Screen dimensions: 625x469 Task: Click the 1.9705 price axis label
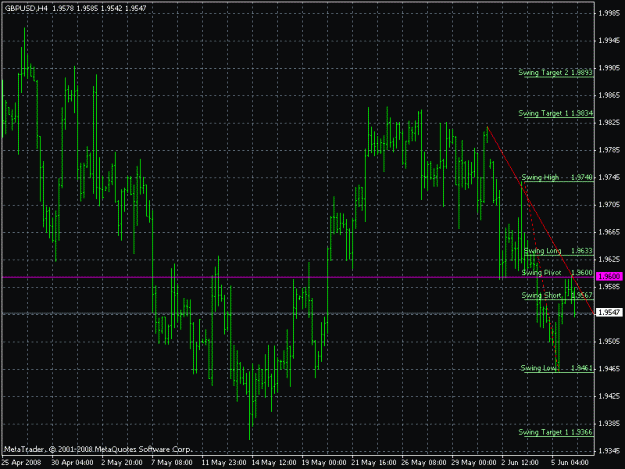[x=609, y=205]
